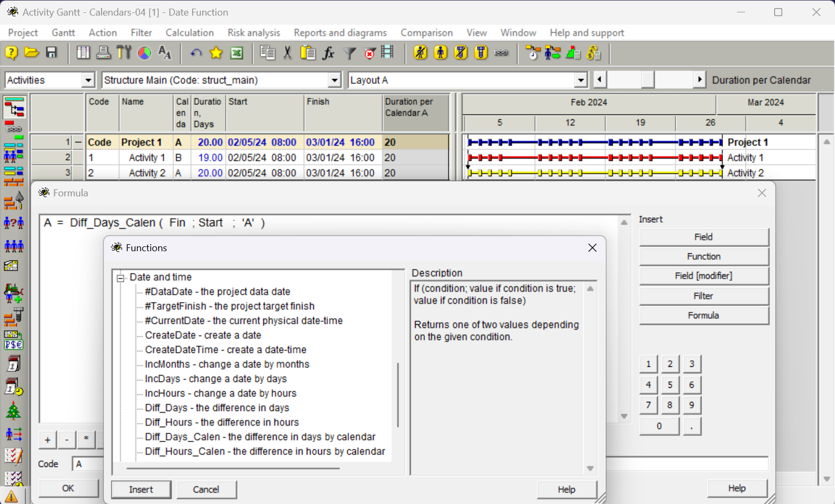Screen dimensions: 835x504
Task: Click the Code input field in Formula dialog
Action: coord(88,464)
